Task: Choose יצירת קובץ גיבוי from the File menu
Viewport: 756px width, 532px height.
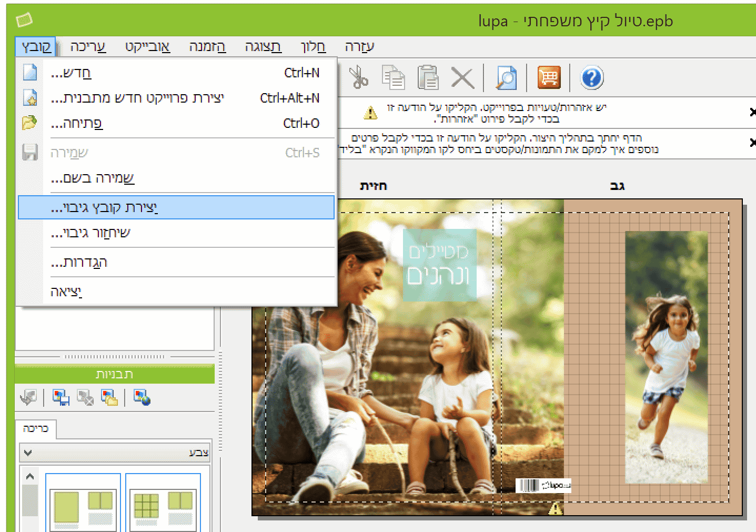Action: (x=176, y=207)
